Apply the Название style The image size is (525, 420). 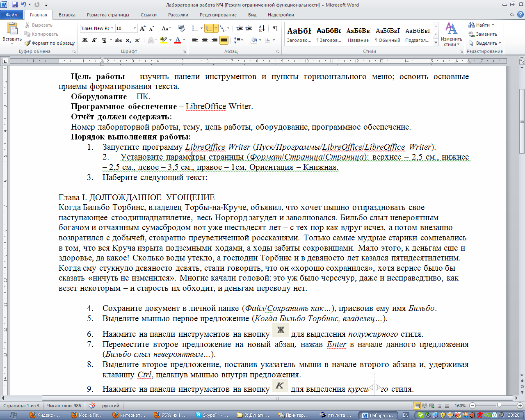[x=358, y=34]
